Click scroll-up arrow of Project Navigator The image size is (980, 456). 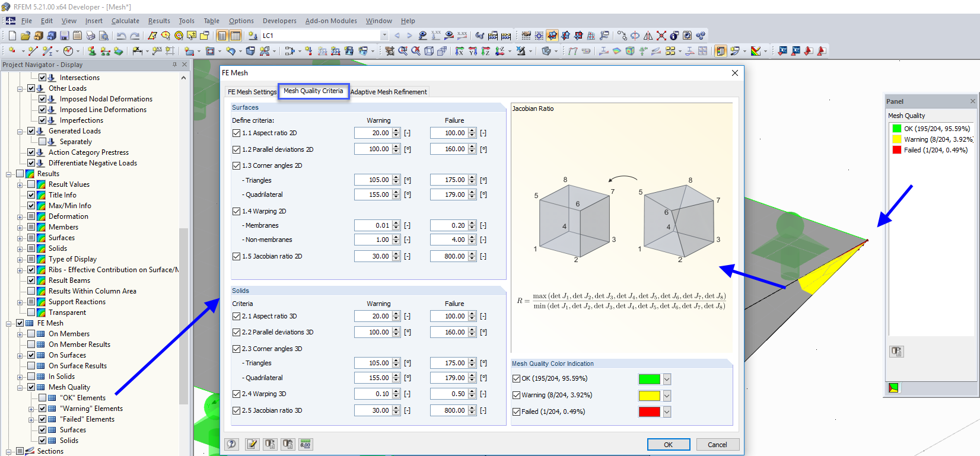pyautogui.click(x=183, y=78)
